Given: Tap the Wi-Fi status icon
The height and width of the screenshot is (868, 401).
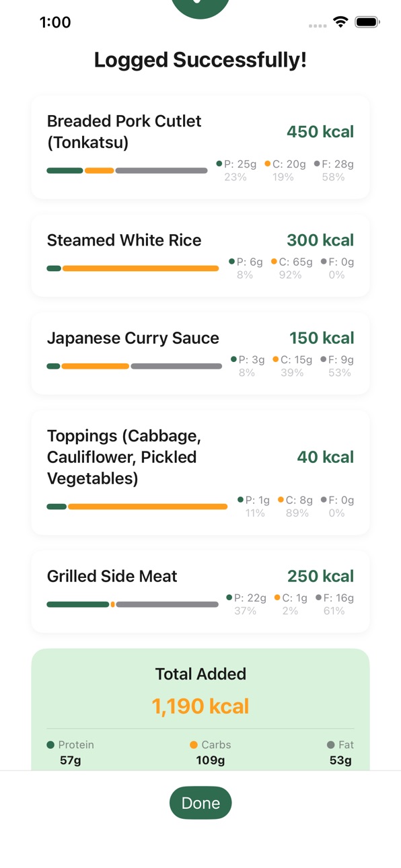Looking at the screenshot, I should pyautogui.click(x=340, y=22).
